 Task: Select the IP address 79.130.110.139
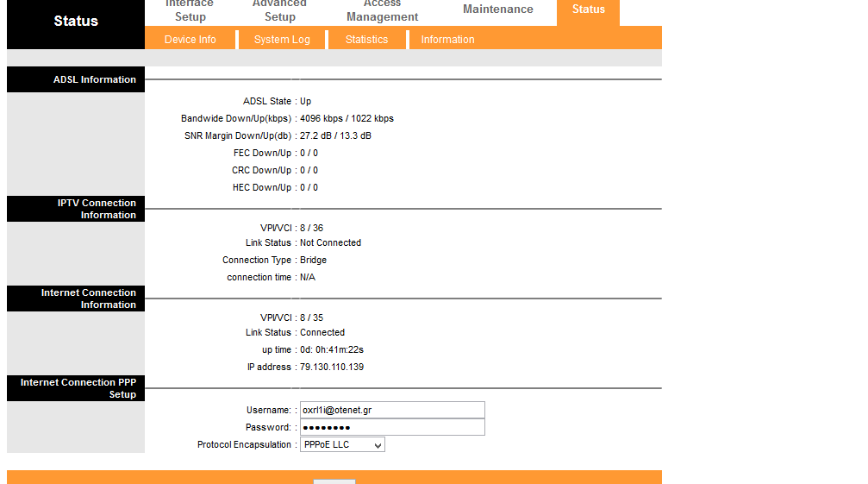(332, 367)
